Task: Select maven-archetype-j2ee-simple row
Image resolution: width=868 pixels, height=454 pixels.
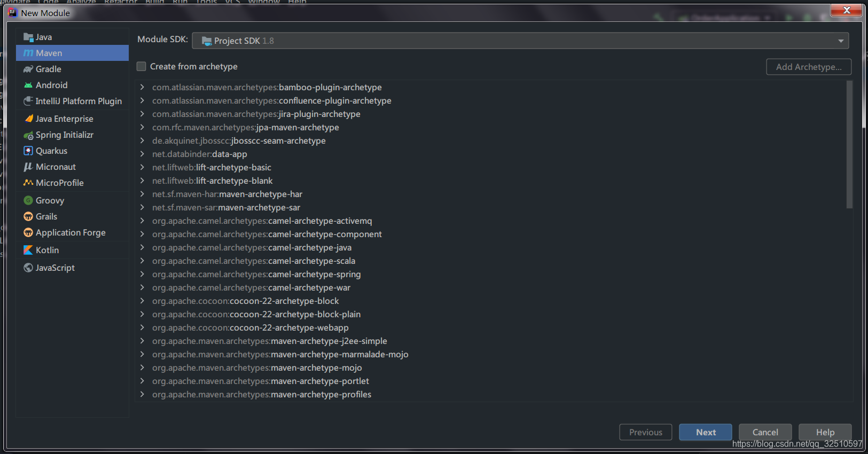Action: 490,341
